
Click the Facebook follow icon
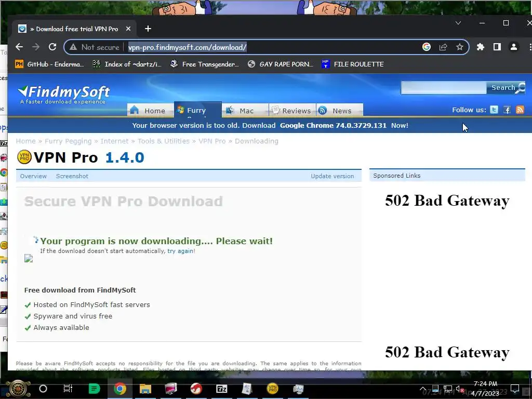(x=507, y=110)
